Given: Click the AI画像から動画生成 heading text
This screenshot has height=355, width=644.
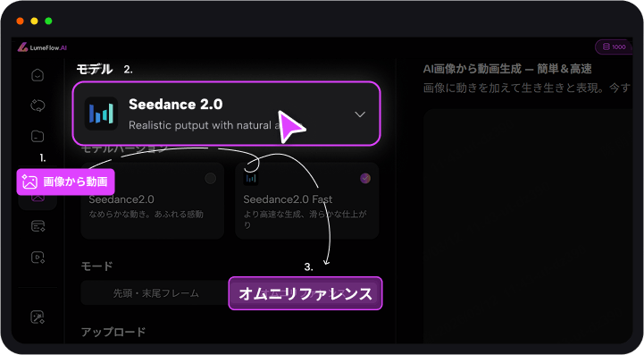Looking at the screenshot, I should [x=507, y=69].
